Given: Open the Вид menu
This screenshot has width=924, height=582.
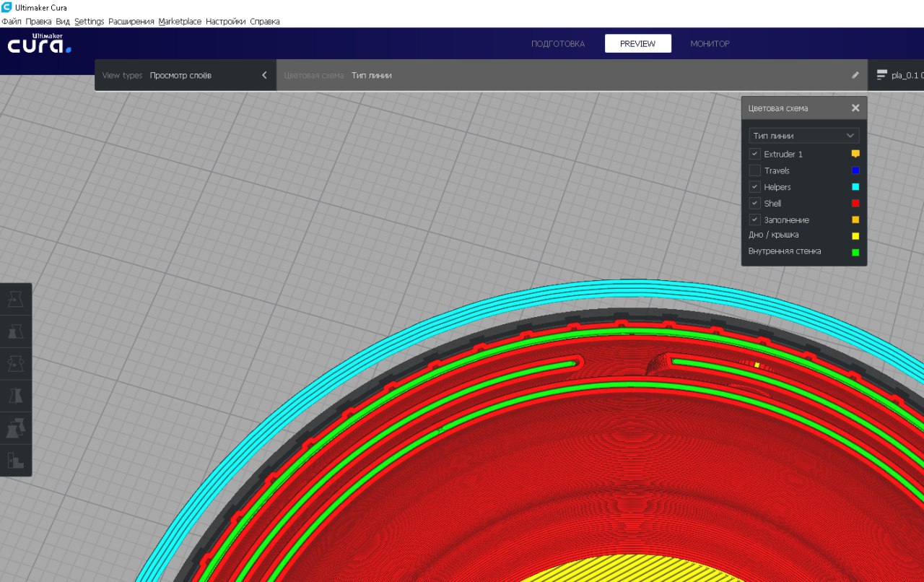Looking at the screenshot, I should click(63, 22).
